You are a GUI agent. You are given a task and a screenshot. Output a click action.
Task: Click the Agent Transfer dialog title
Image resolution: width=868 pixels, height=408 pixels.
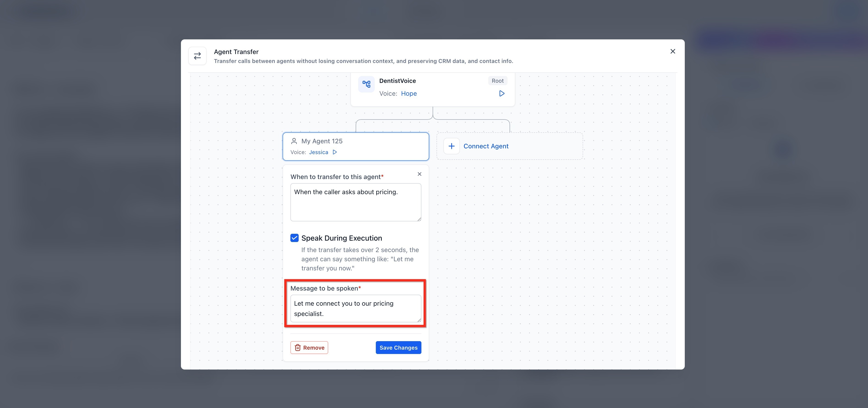236,52
